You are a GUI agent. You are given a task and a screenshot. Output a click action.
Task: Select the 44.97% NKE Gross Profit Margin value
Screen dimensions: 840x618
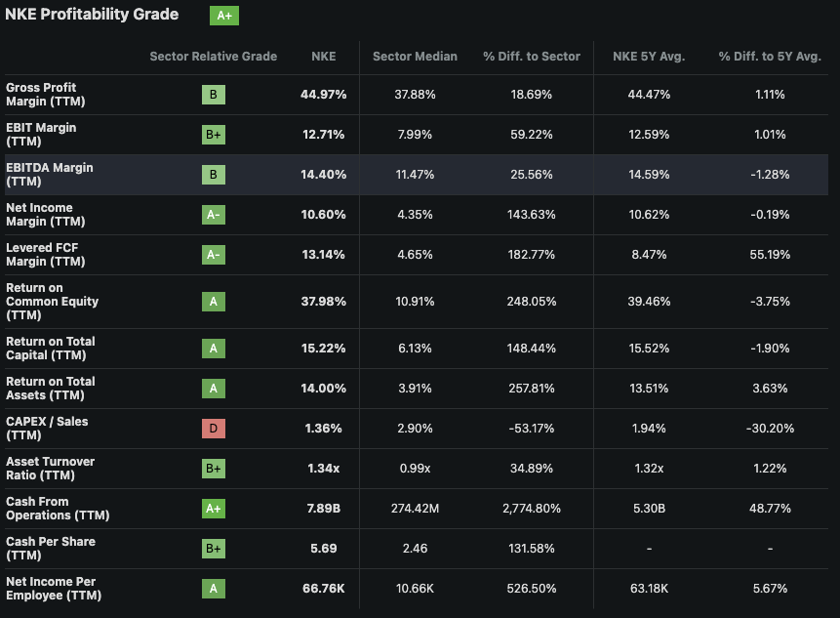323,95
